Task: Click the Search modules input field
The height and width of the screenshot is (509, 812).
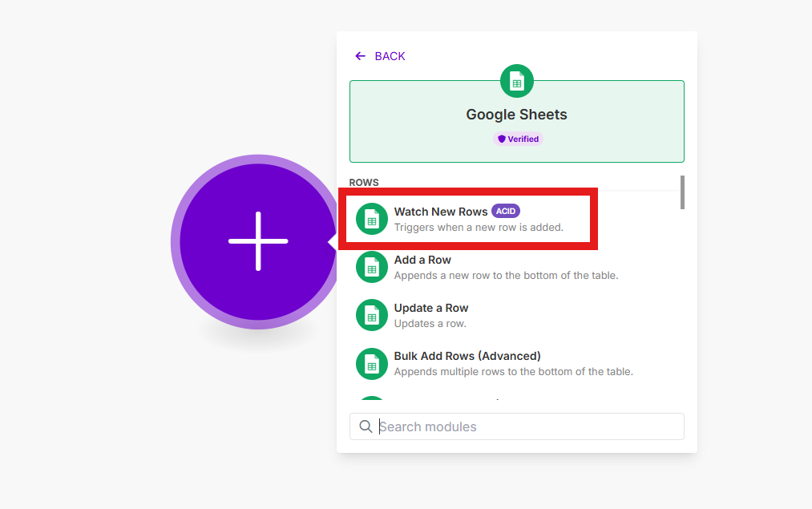Action: (517, 426)
